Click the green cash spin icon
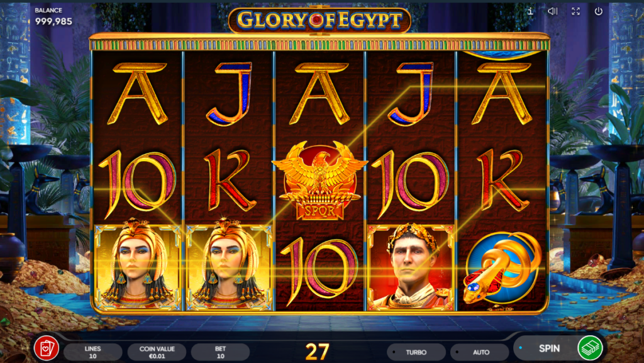This screenshot has height=363, width=644. click(x=590, y=348)
